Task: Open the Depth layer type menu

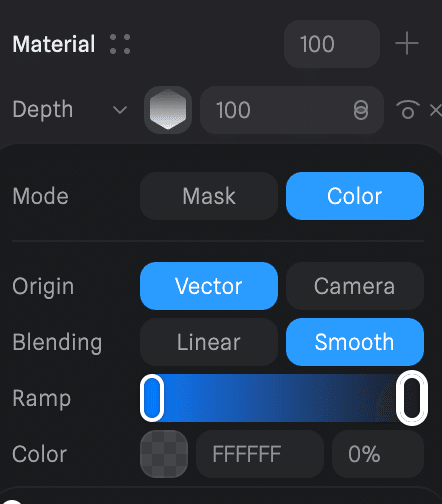Action: 70,110
